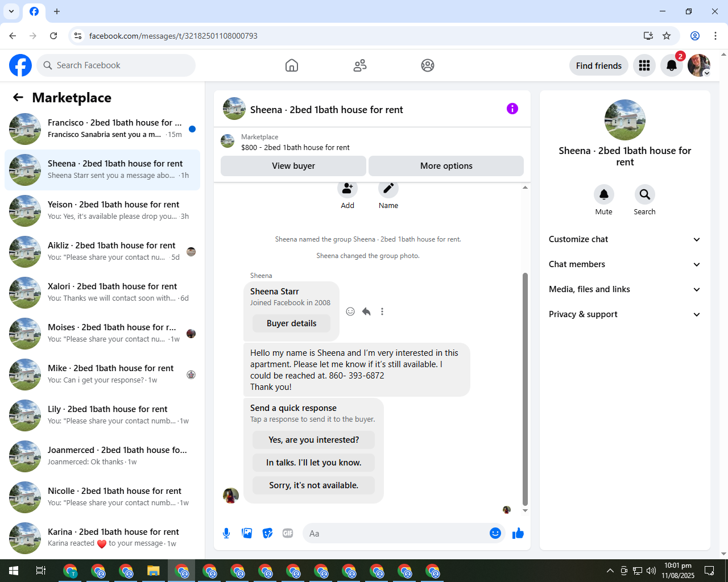Open the Friends icon in top navigation

(x=360, y=65)
